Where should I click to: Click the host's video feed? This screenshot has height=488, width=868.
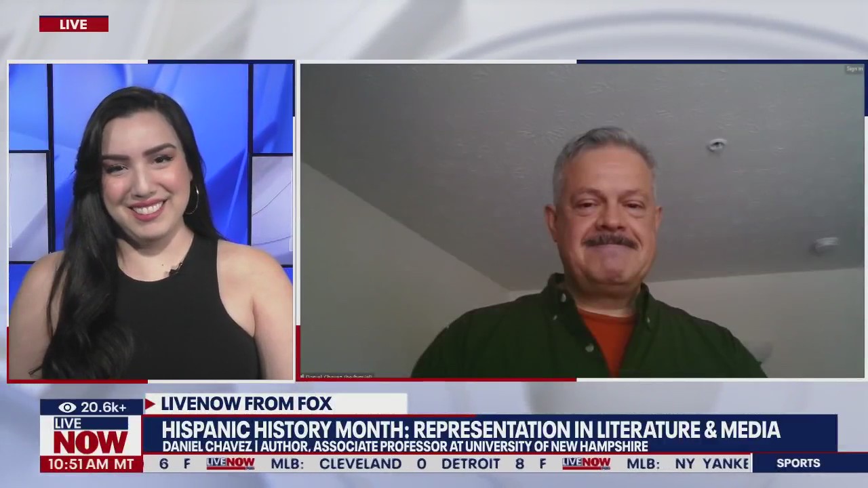(151, 221)
